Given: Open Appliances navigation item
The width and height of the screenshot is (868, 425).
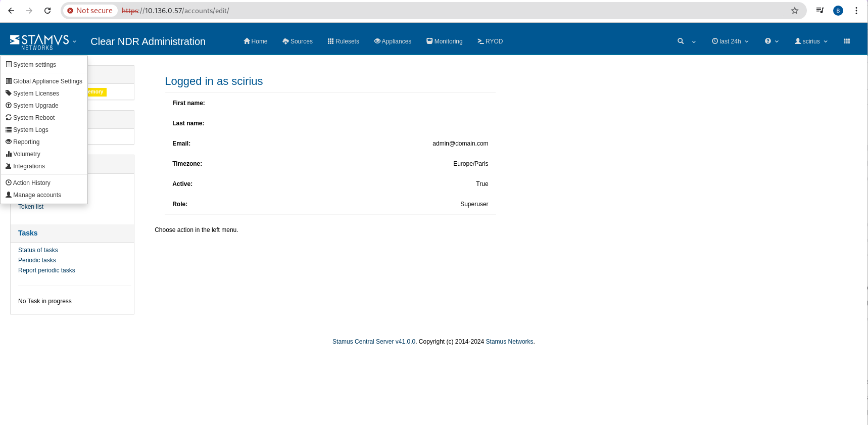Looking at the screenshot, I should [393, 41].
